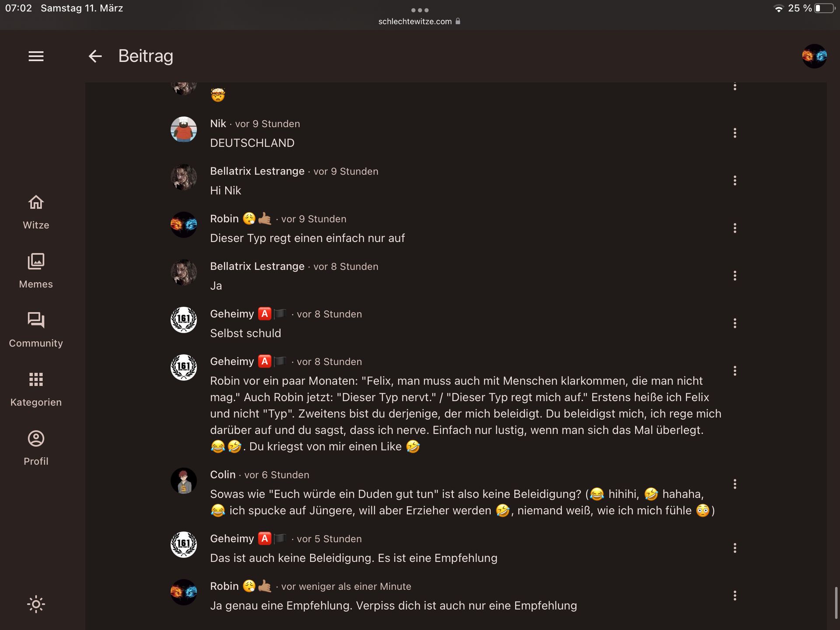840x630 pixels.
Task: Open options for Geheimy's Selbst schuld comment
Action: tap(735, 323)
